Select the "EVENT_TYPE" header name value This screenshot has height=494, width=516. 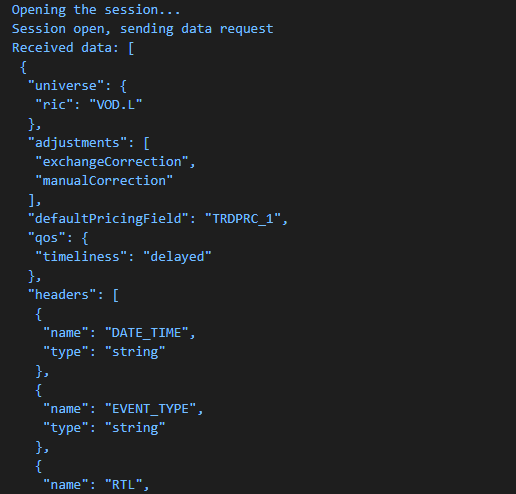(151, 409)
